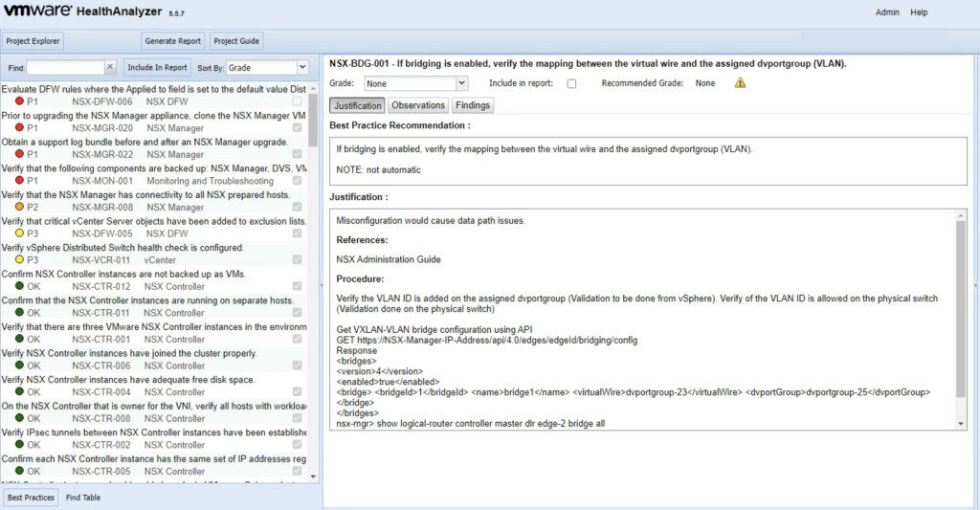The height and width of the screenshot is (510, 980).
Task: Switch to the Justification tab
Action: (x=357, y=105)
